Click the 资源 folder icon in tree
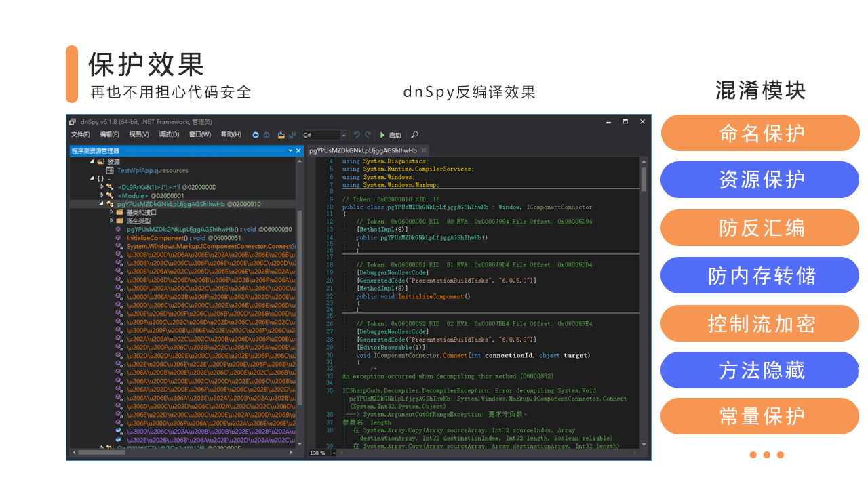The image size is (868, 488). (100, 162)
